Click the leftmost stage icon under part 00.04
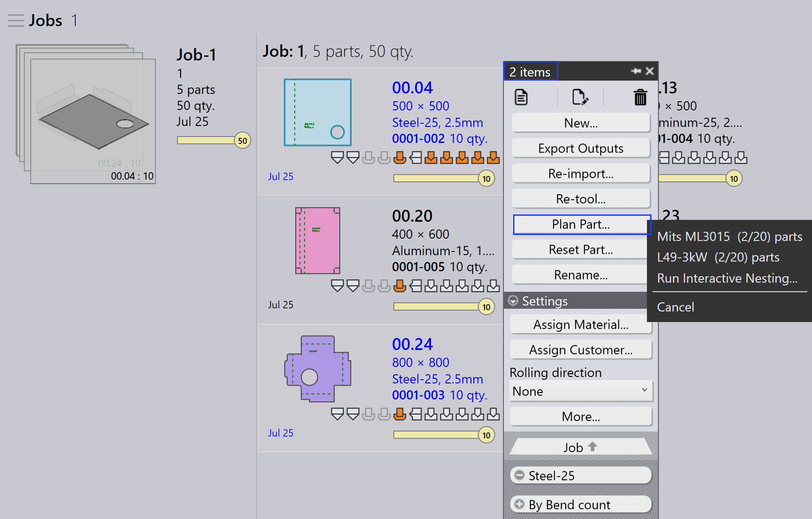This screenshot has height=519, width=812. coord(337,158)
